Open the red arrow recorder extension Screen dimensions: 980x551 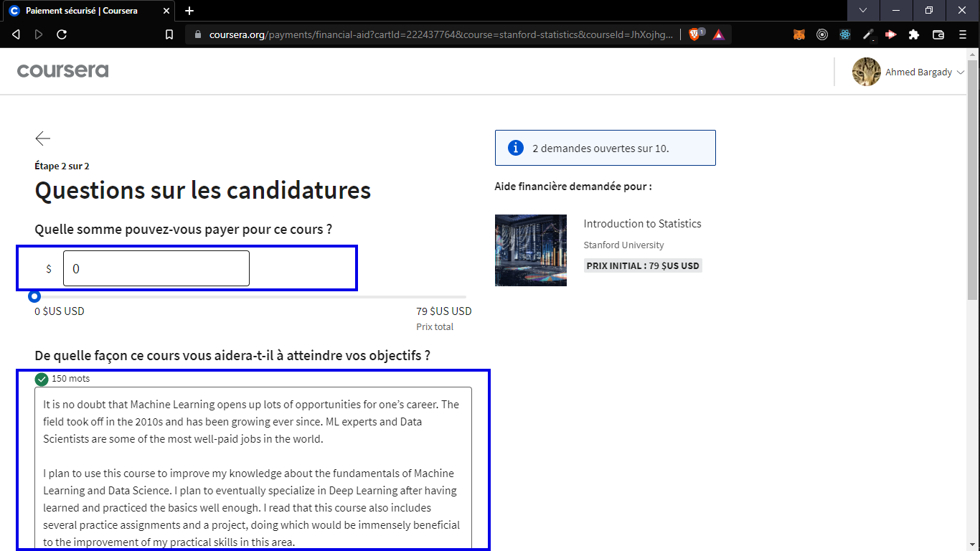(891, 34)
